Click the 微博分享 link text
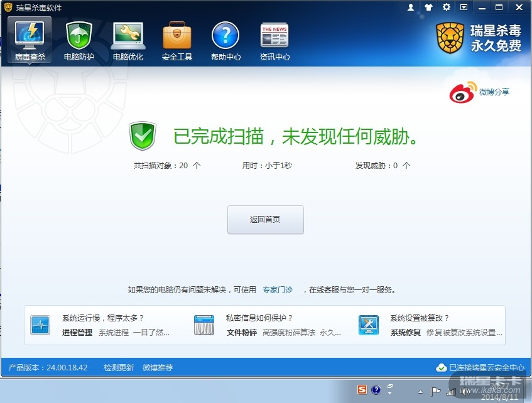This screenshot has height=403, width=532. 494,92
